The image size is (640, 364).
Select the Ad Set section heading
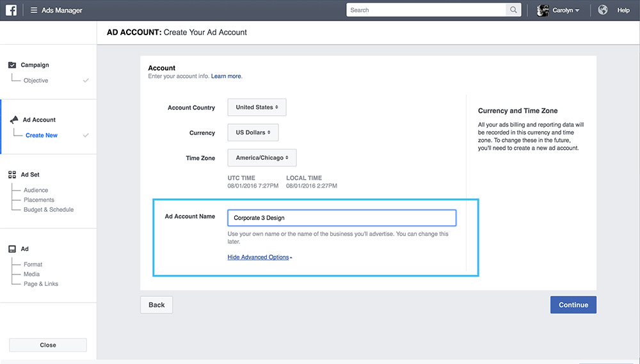[x=30, y=175]
